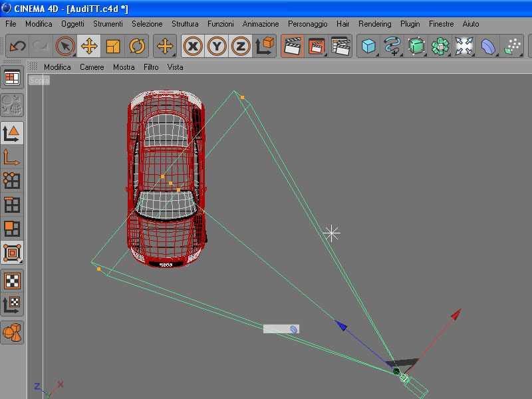Open the spline tools icon
532x399 pixels.
point(392,46)
